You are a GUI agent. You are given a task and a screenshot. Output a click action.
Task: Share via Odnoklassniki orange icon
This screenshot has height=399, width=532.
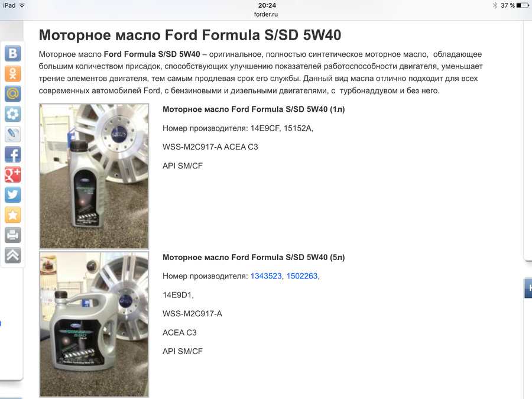point(12,74)
